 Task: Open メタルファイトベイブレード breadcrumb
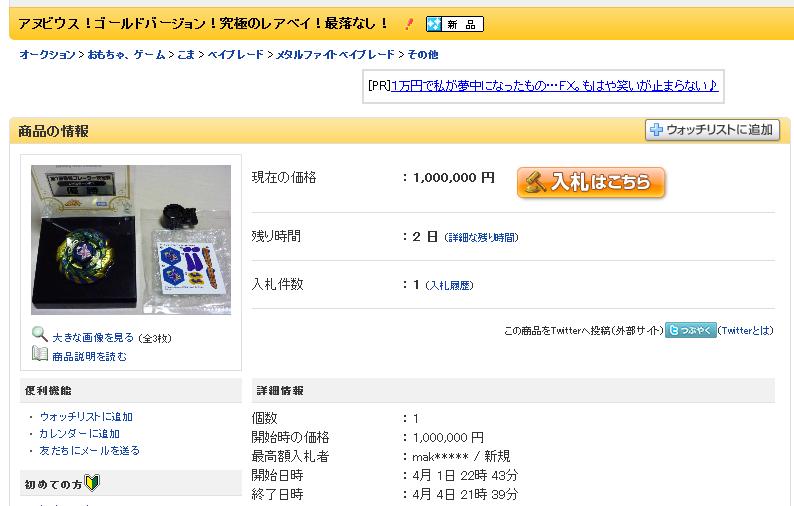point(335,55)
